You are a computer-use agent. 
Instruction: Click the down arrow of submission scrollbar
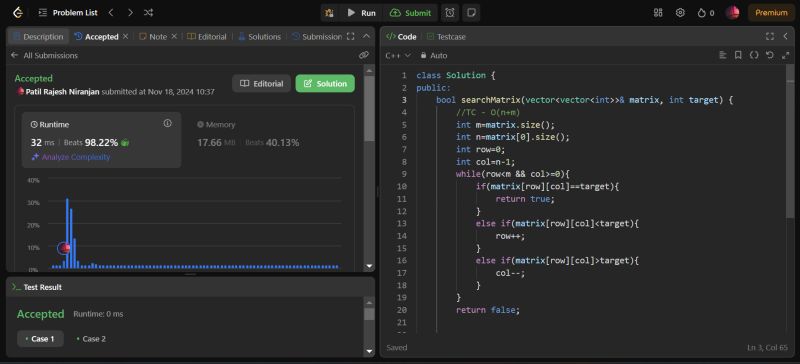(x=369, y=266)
